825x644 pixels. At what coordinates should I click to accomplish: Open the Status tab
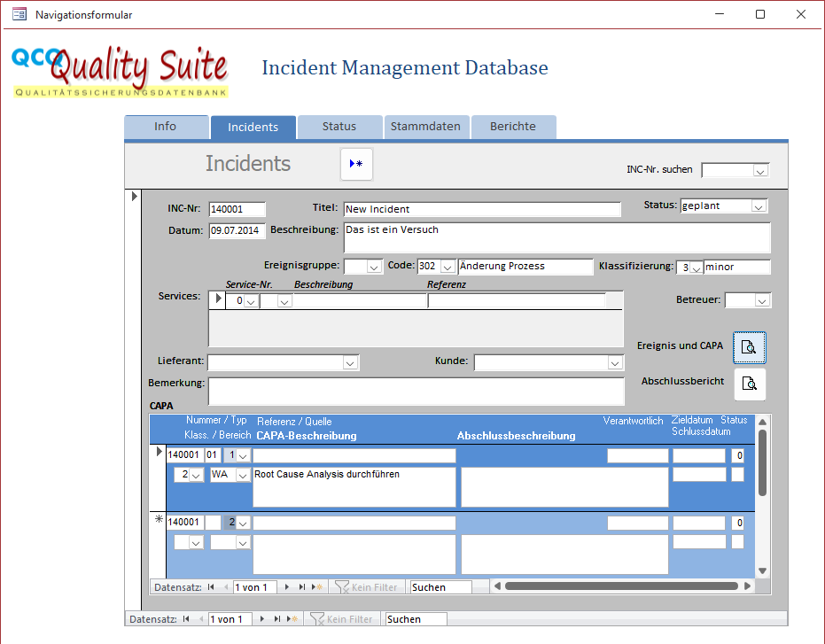pyautogui.click(x=339, y=127)
